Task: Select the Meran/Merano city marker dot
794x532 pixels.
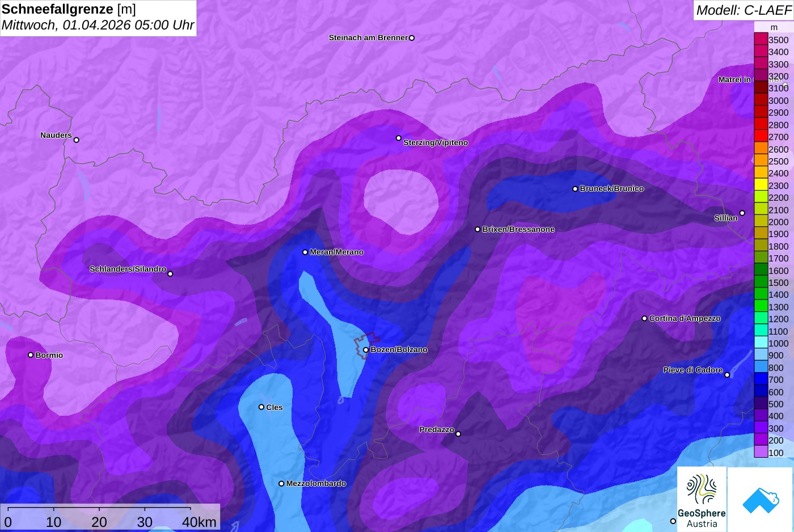Action: [x=305, y=252]
